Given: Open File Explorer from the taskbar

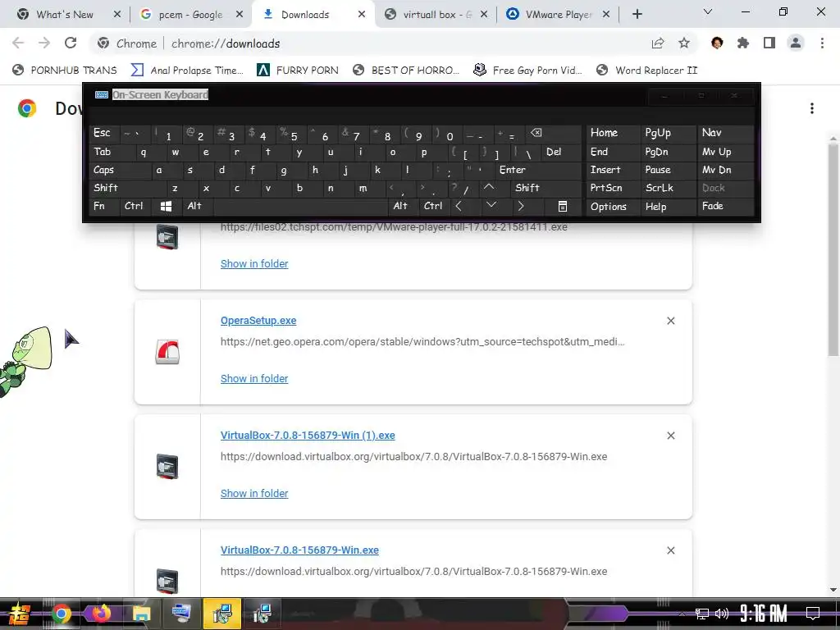Looking at the screenshot, I should click(x=141, y=614).
